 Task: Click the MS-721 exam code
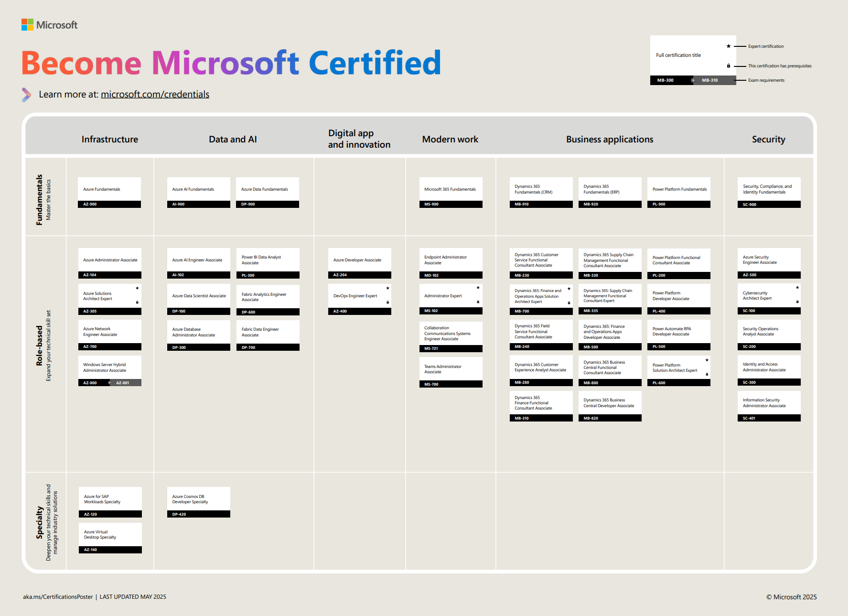coord(431,348)
